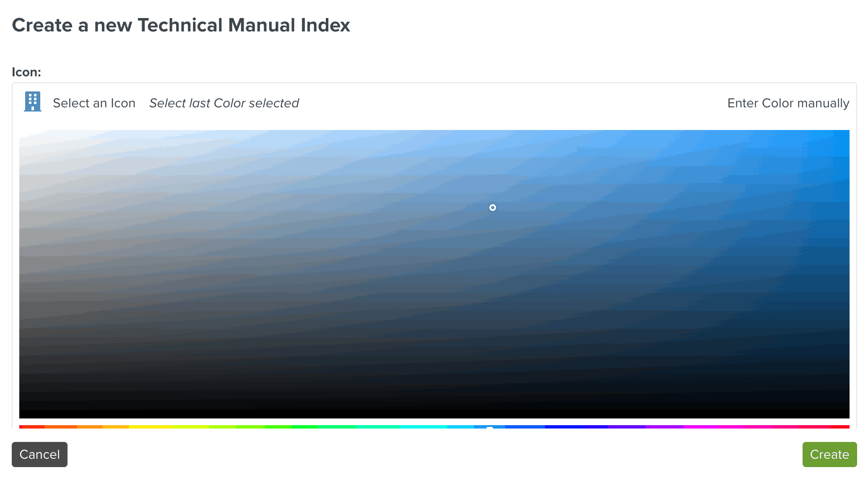This screenshot has height=478, width=868.
Task: Open Enter Color manually
Action: [788, 103]
